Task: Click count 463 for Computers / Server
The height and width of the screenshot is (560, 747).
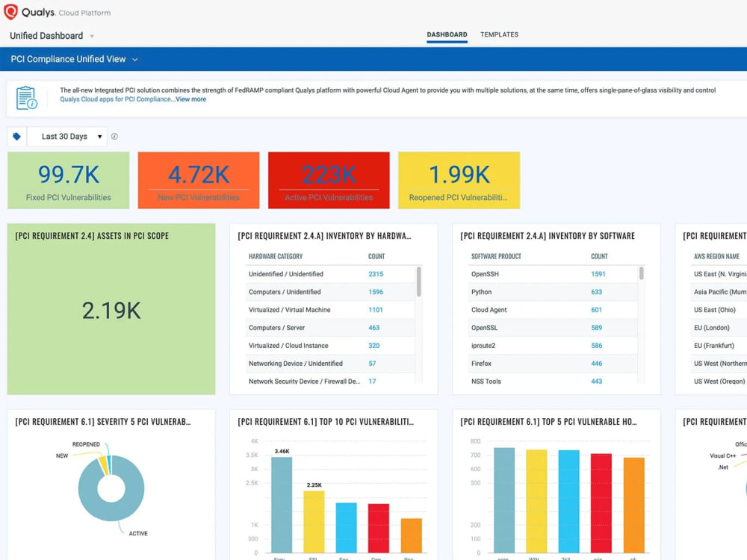Action: (x=374, y=328)
